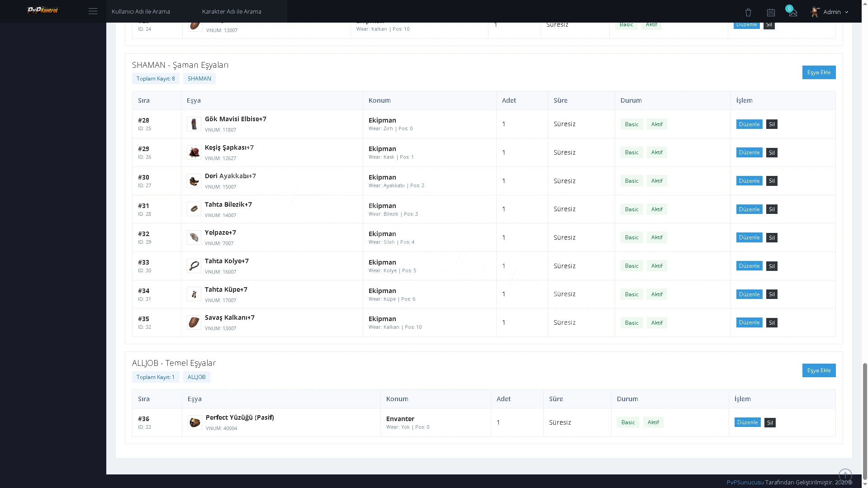Image resolution: width=868 pixels, height=488 pixels.
Task: Click the Perfect Yüzüğü item icon
Action: pos(195,422)
